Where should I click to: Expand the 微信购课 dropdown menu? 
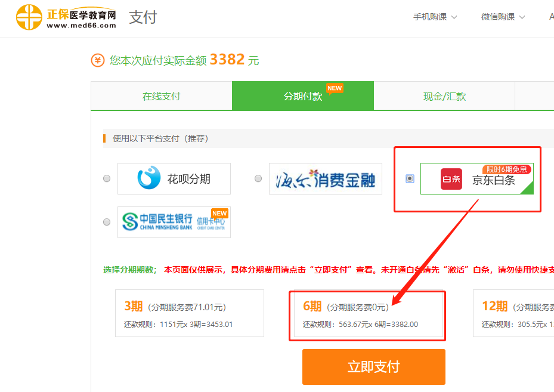pos(503,17)
